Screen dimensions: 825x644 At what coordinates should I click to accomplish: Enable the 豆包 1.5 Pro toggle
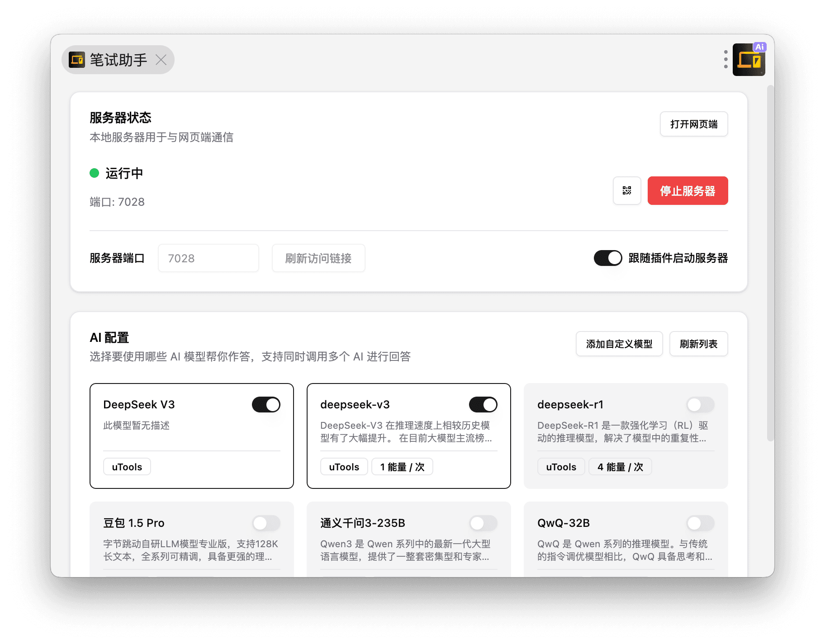coord(266,523)
